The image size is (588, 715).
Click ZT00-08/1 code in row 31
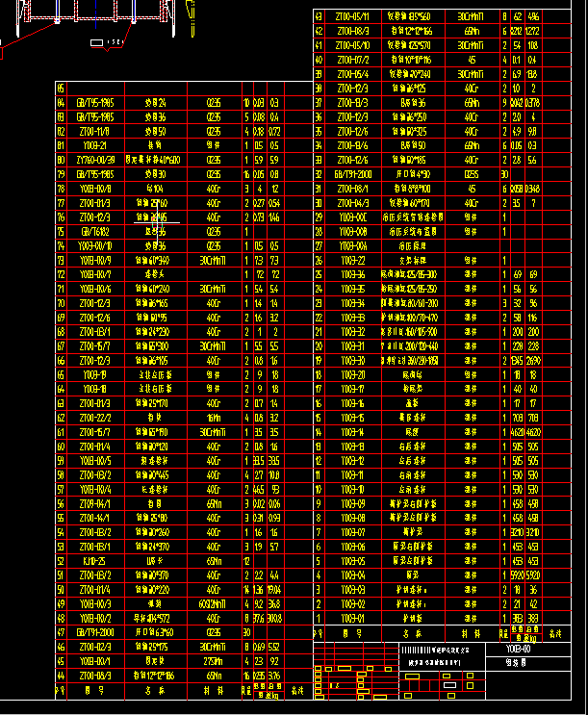coord(352,189)
